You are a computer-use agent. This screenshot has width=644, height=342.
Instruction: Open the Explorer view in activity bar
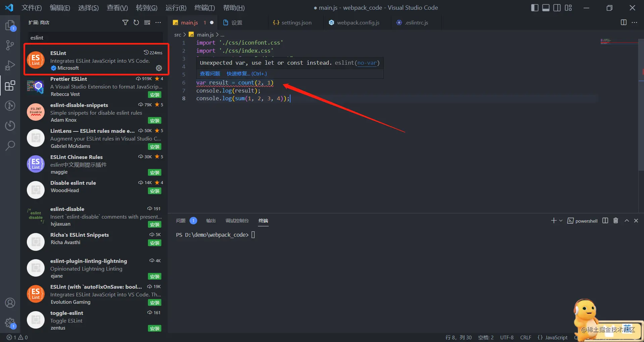coord(10,25)
